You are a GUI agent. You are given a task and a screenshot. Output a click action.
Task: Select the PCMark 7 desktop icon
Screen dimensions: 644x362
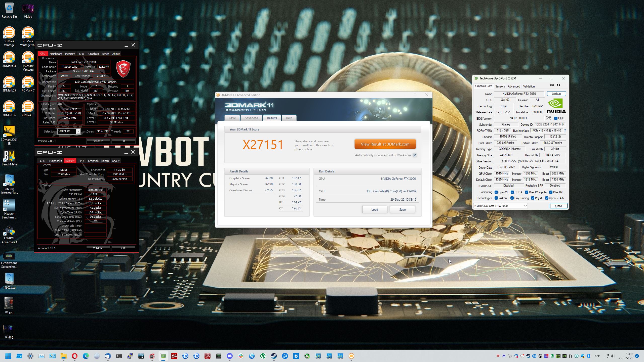[x=28, y=84]
